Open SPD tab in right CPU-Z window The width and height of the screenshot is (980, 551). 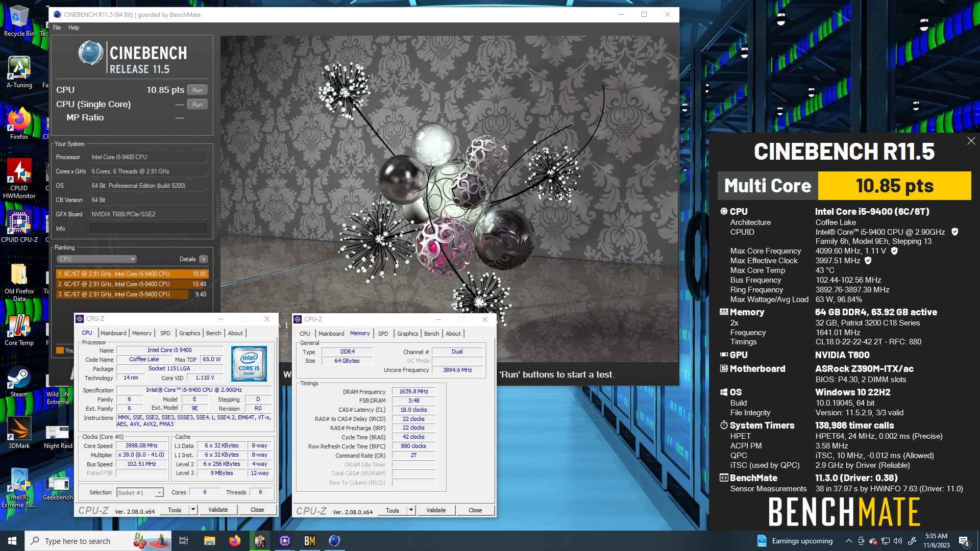tap(383, 334)
